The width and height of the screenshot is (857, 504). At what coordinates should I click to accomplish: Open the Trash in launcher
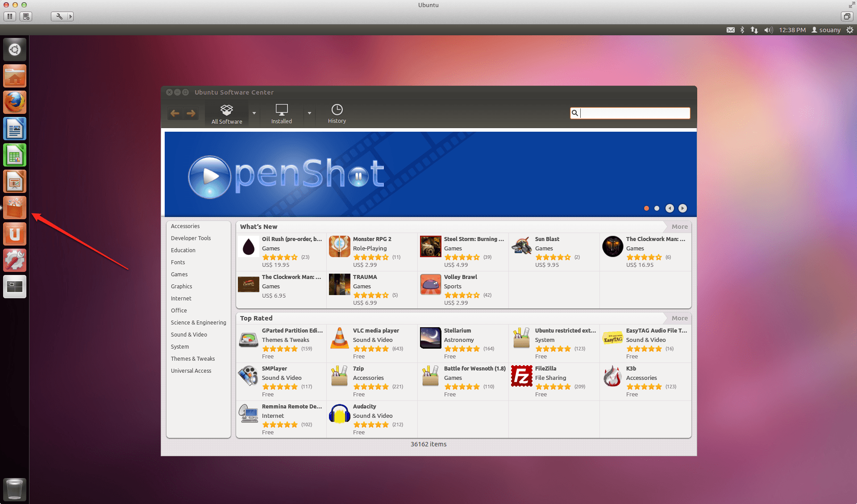point(15,490)
